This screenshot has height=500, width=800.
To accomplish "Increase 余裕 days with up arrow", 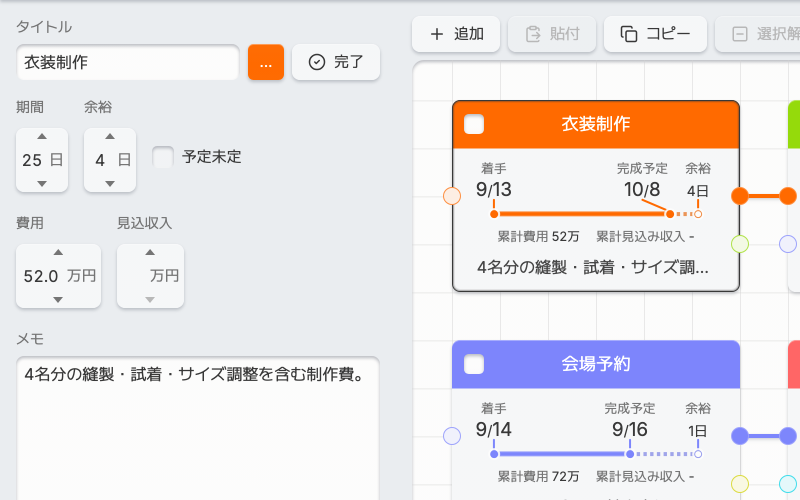I will 110,137.
